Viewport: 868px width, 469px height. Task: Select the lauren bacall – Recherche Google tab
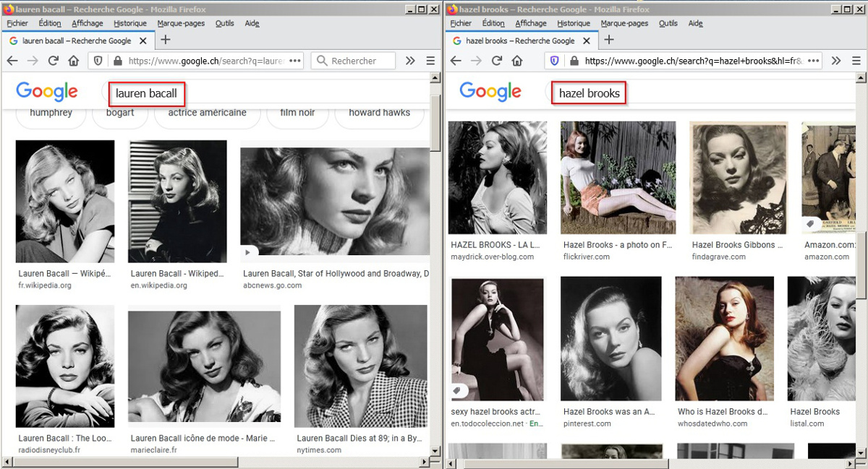click(x=78, y=40)
